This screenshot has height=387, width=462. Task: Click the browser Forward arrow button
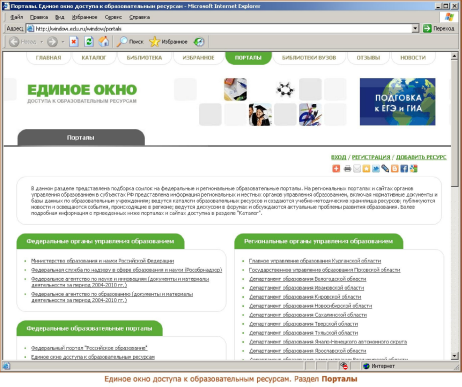point(52,42)
